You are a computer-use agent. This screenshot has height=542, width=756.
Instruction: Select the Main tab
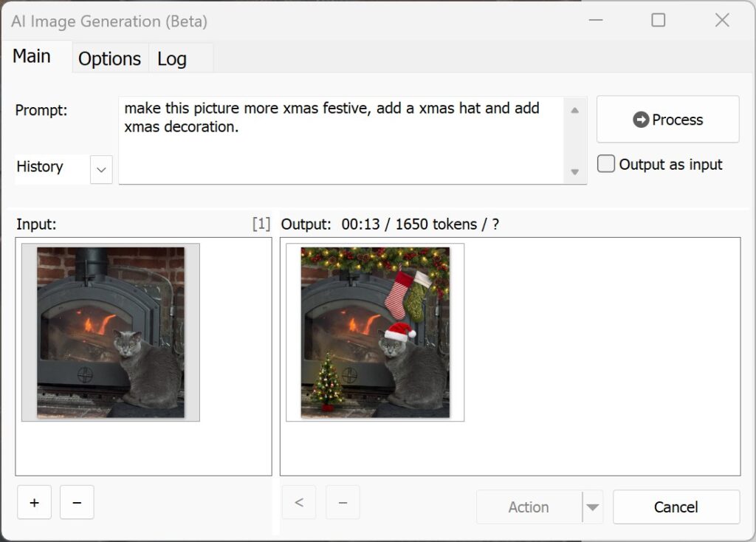pyautogui.click(x=32, y=56)
